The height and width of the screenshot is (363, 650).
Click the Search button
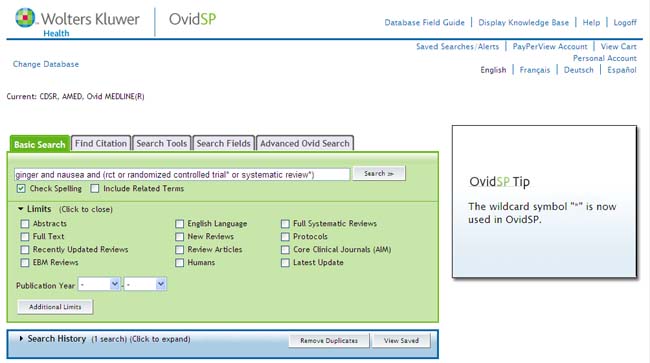pos(379,174)
